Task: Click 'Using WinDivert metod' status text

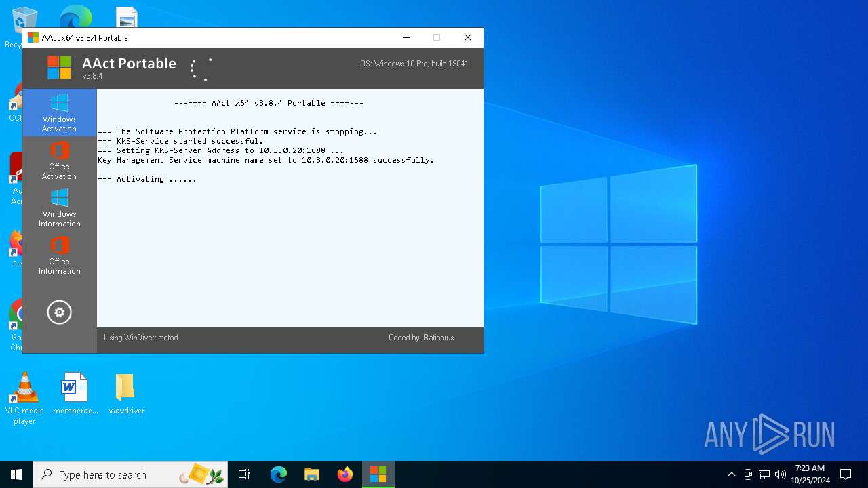Action: (x=141, y=338)
